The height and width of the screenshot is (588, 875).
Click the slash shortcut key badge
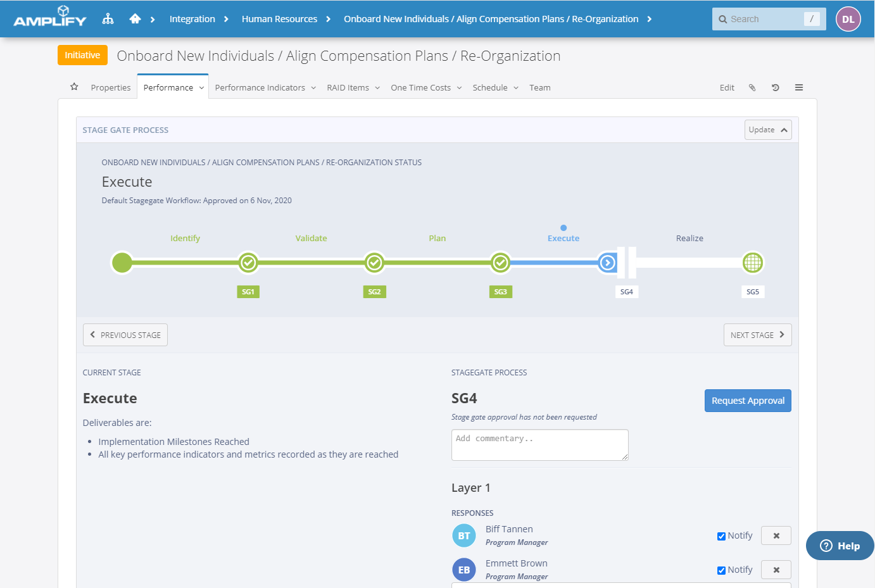click(812, 19)
